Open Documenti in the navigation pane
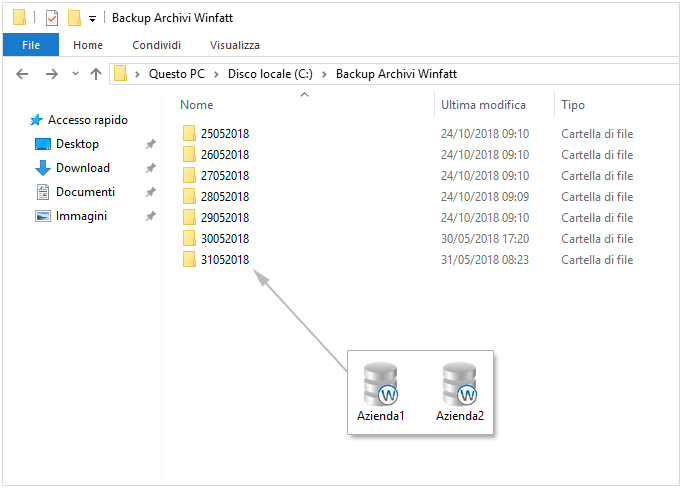Image resolution: width=683 pixels, height=489 pixels. tap(85, 192)
